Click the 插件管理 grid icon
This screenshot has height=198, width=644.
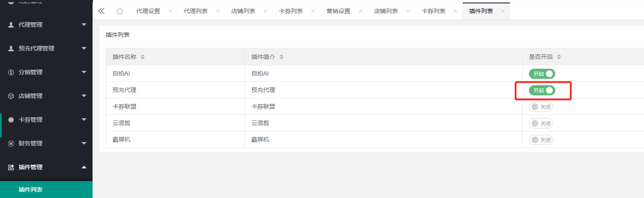coord(11,167)
